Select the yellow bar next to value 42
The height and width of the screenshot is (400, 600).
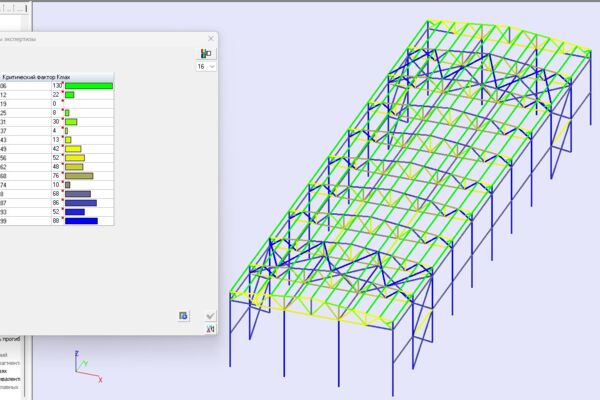pyautogui.click(x=73, y=149)
